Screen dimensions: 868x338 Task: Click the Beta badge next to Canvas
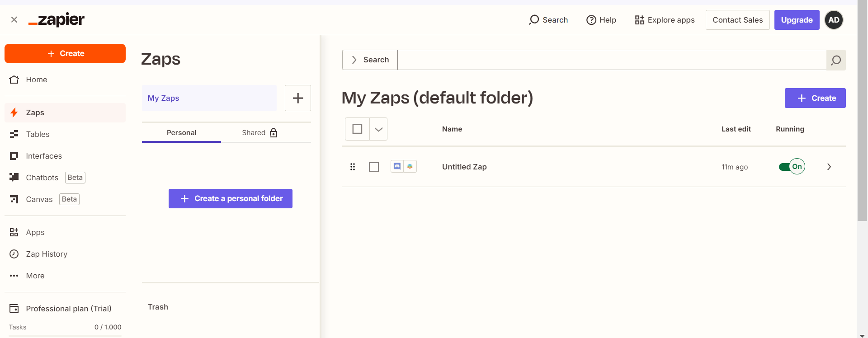tap(69, 199)
